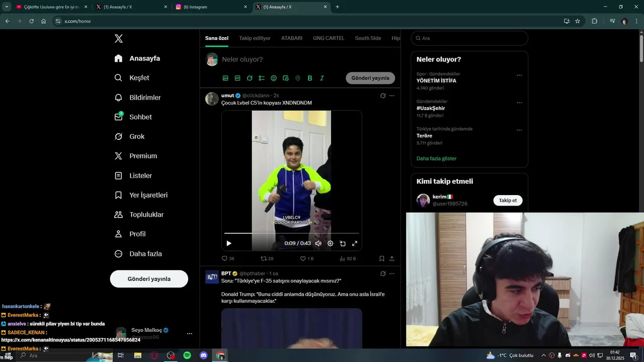The width and height of the screenshot is (644, 362).
Task: Switch to Takip ediliyor tab
Action: [x=255, y=38]
